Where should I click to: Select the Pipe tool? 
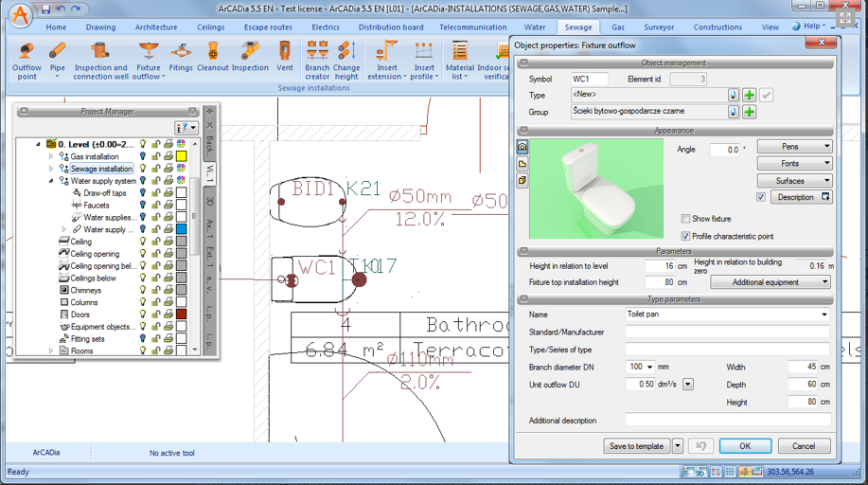(x=57, y=61)
